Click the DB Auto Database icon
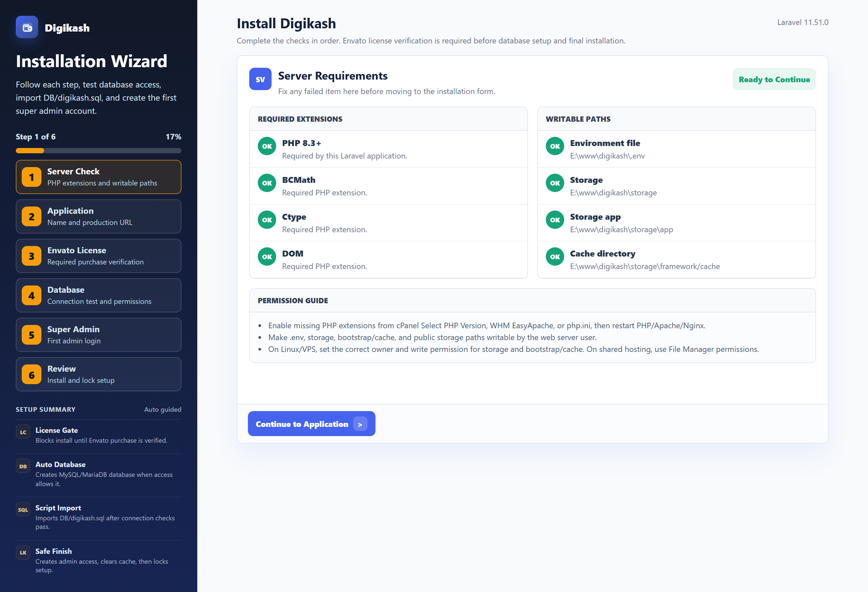The height and width of the screenshot is (592, 868). point(23,466)
